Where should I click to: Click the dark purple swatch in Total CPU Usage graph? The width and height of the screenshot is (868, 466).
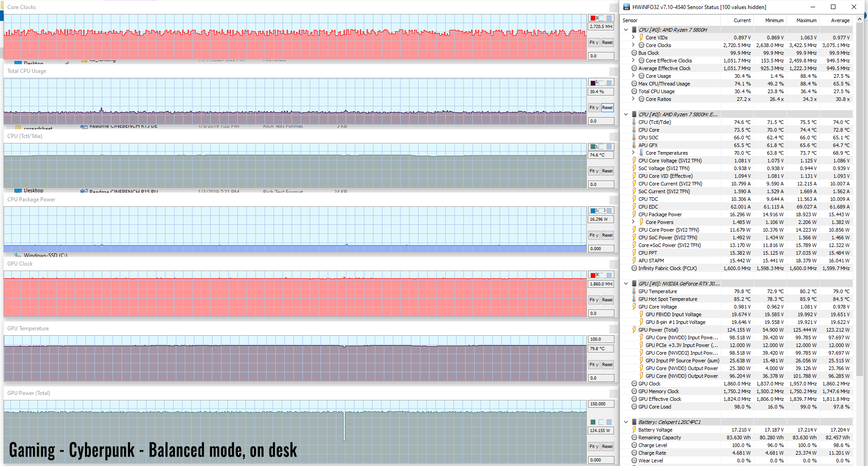click(593, 83)
